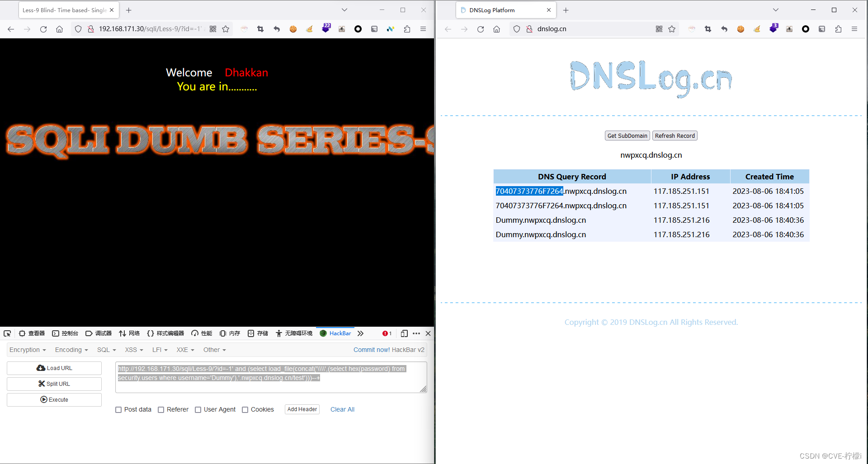The height and width of the screenshot is (464, 868).
Task: Open devtools more options ellipsis
Action: click(x=416, y=333)
